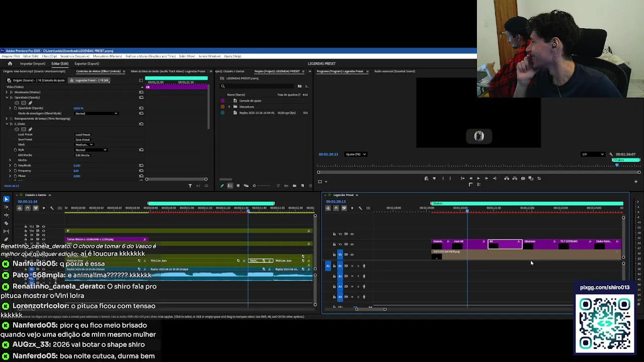644x362 pixels.
Task: Add marker in Program monitor
Action: coord(434,178)
